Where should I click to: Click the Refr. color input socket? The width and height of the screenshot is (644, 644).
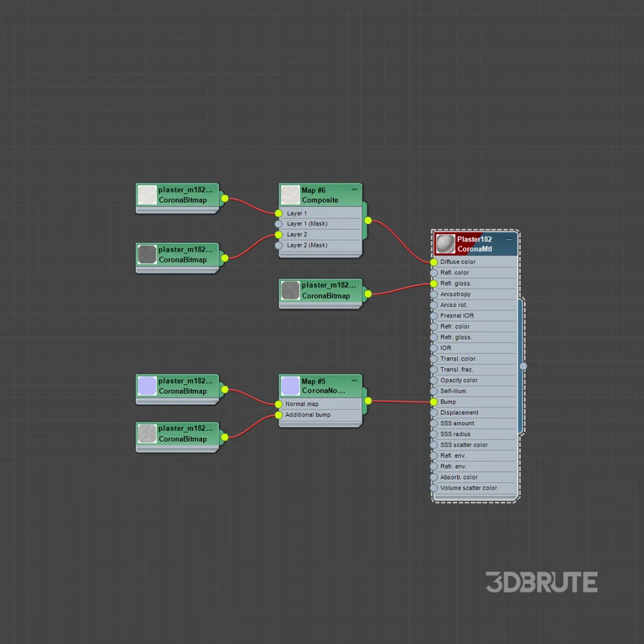[434, 326]
